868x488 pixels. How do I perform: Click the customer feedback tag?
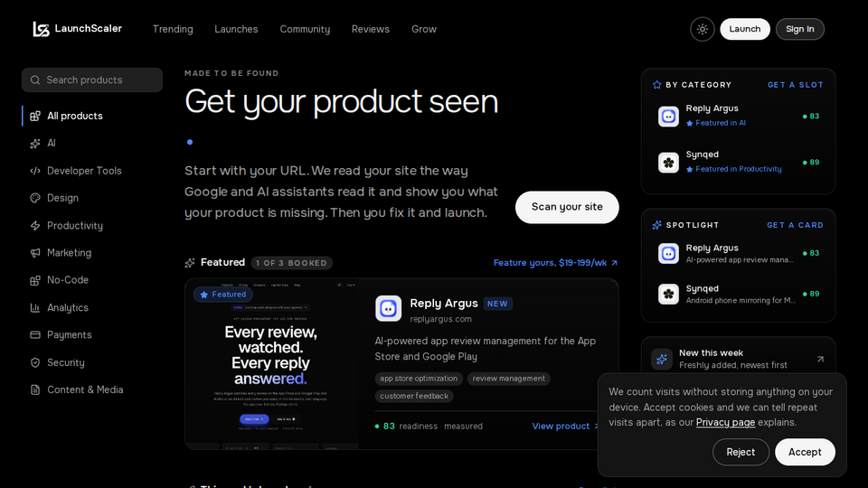pyautogui.click(x=414, y=396)
